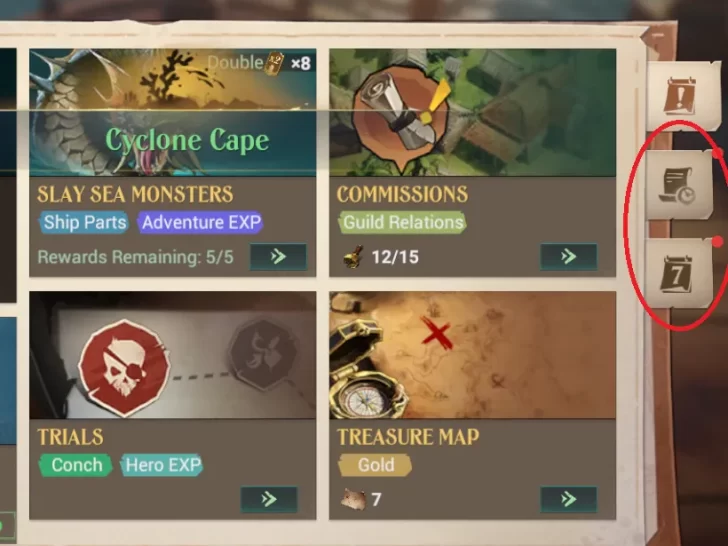
Task: Go to Trials arrow button
Action: 269,499
